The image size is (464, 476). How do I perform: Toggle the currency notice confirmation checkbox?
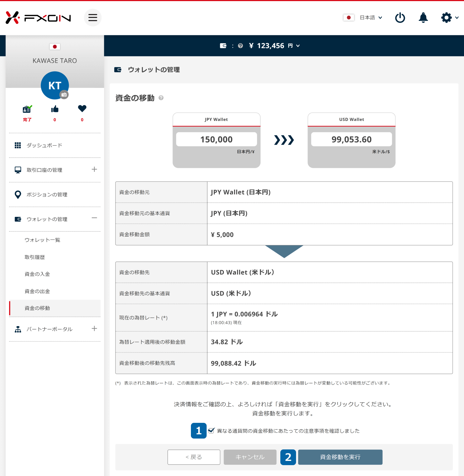[211, 430]
